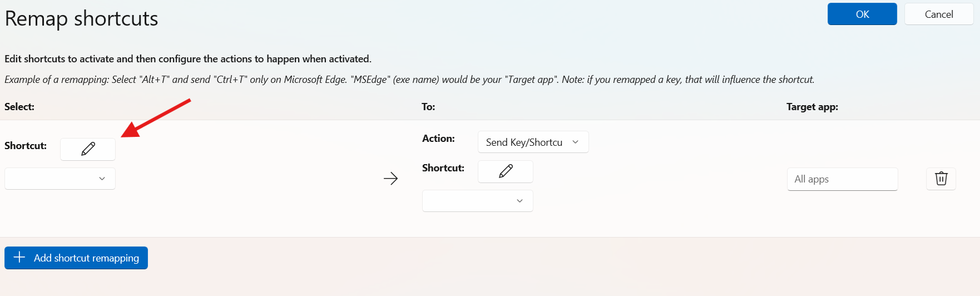
Task: Expand the Send Key/Shortcut action dropdown
Action: (532, 142)
